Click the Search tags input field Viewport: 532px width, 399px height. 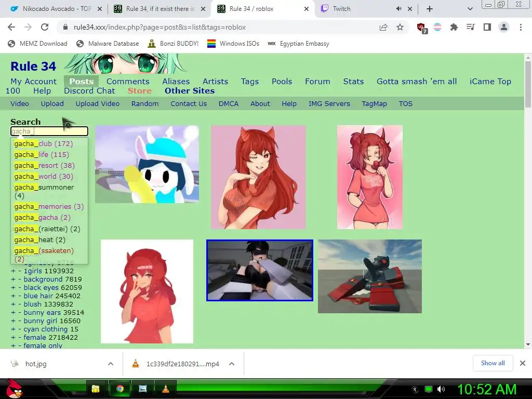coord(49,131)
